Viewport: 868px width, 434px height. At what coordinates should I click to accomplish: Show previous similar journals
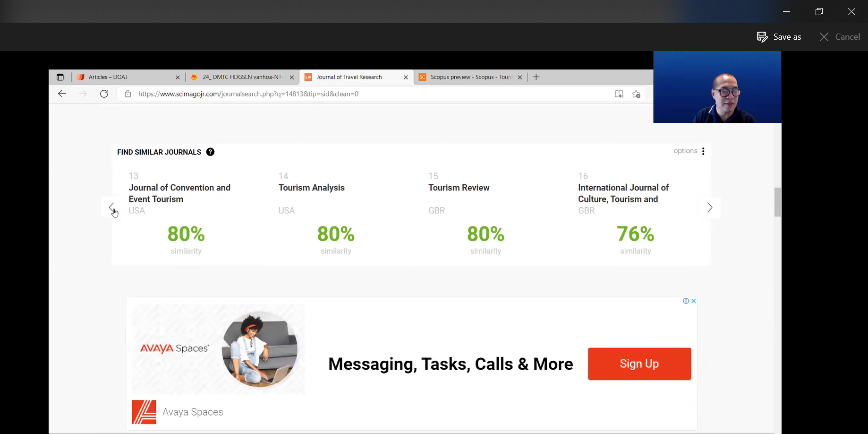point(111,207)
